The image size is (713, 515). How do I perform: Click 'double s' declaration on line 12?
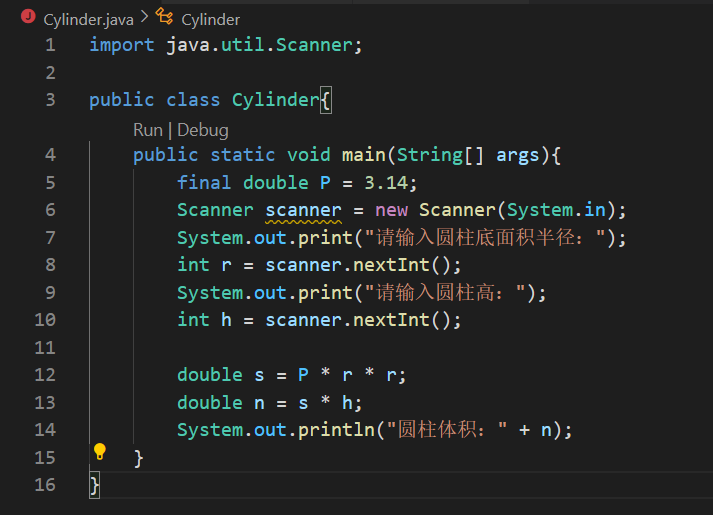(221, 375)
